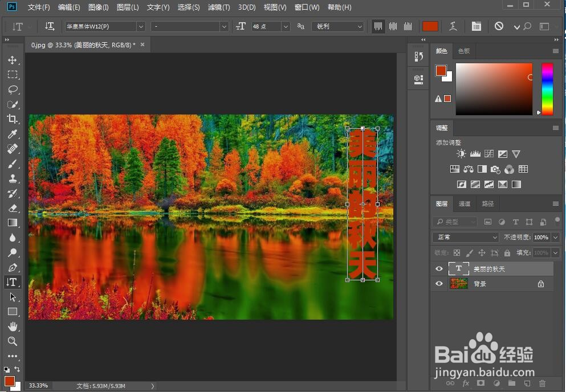Set bottom align text option
Image resolution: width=566 pixels, height=392 pixels.
click(408, 26)
